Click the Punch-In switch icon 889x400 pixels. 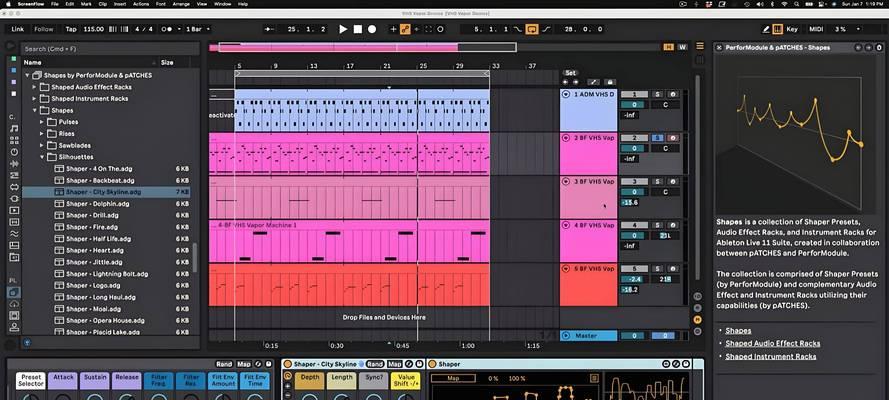pyautogui.click(x=518, y=29)
